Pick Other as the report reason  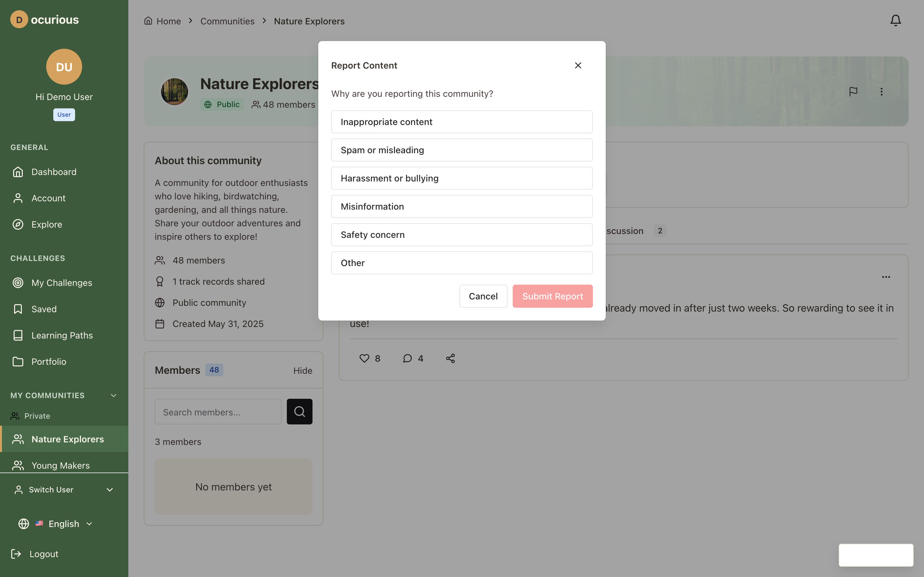tap(461, 263)
